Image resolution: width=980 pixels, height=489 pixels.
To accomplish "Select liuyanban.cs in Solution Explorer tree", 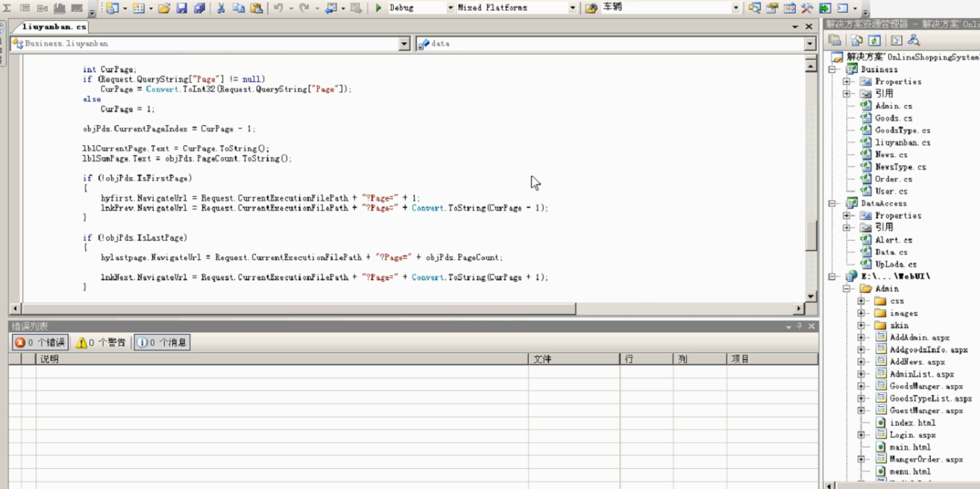I will (902, 142).
